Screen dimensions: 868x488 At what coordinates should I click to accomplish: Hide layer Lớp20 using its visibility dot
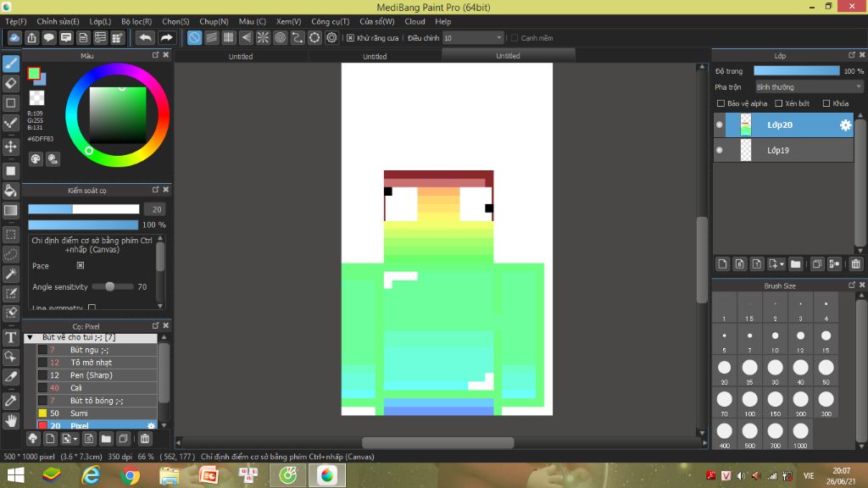(x=720, y=125)
